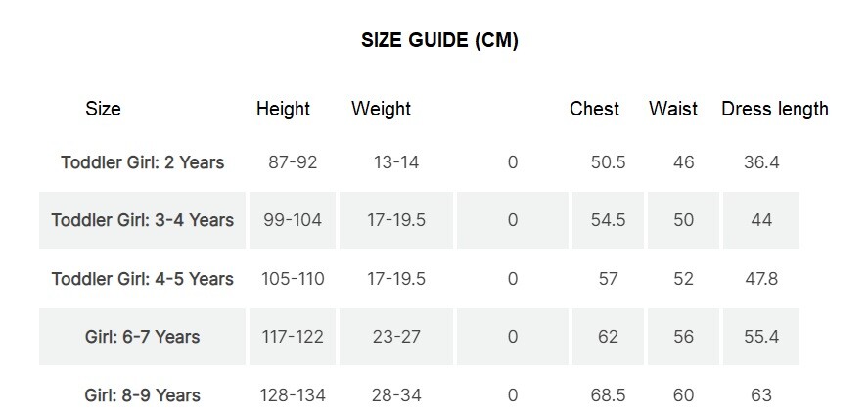This screenshot has height=415, width=868.
Task: Click the Height column header
Action: 283,109
